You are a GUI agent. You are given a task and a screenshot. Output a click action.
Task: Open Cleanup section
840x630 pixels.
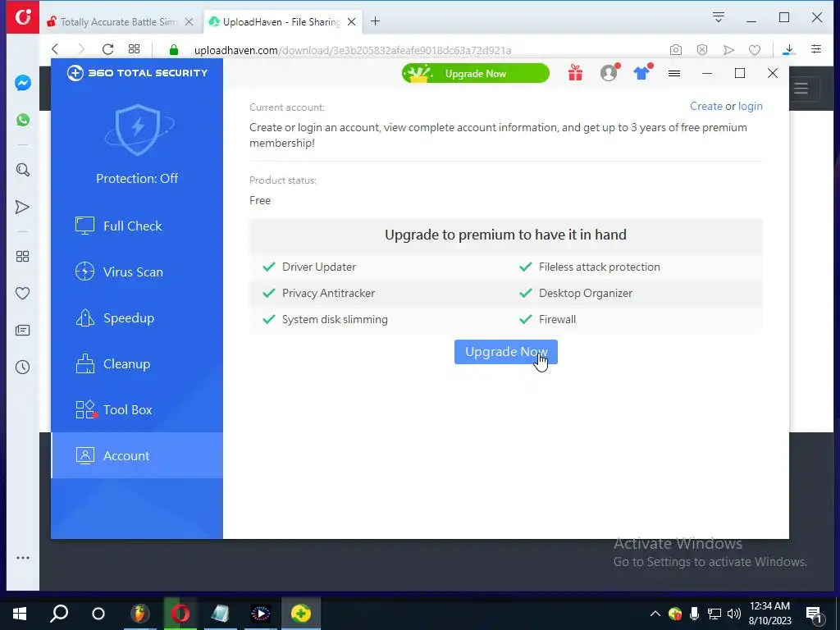[137, 364]
